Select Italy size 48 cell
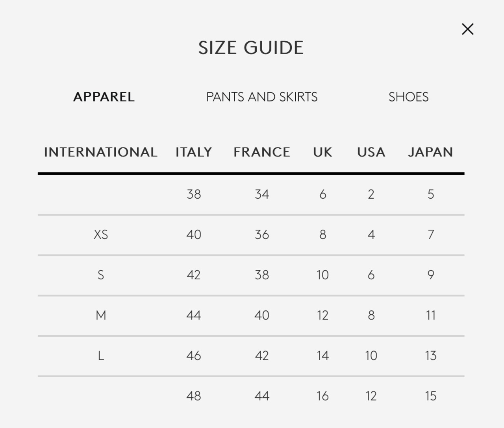504x428 pixels. click(194, 396)
